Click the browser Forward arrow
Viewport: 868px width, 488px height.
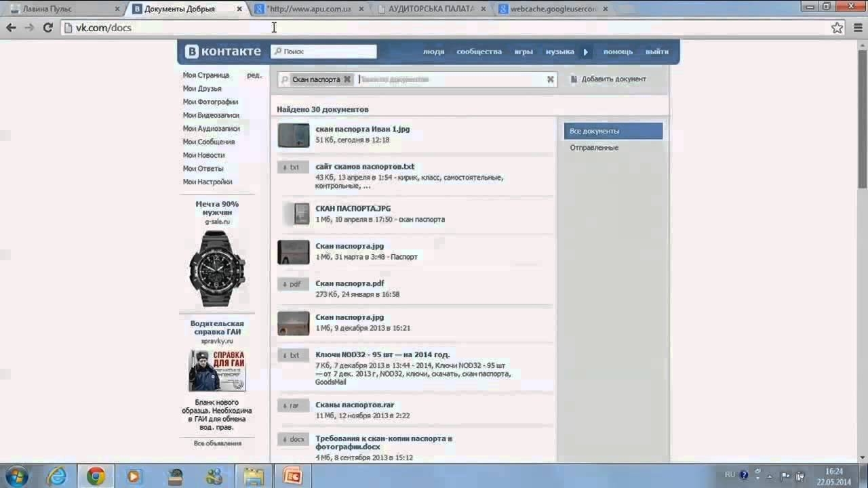[29, 28]
